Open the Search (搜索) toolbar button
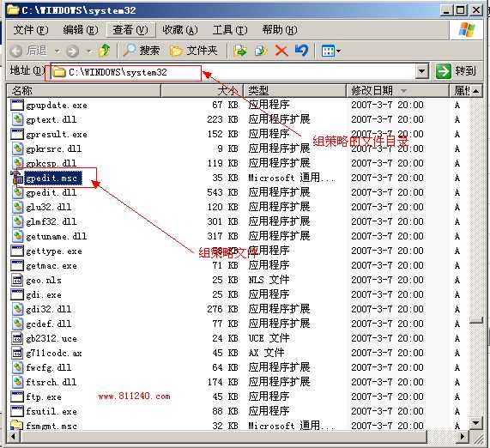Viewport: 490px width, 448px height. coord(142,51)
